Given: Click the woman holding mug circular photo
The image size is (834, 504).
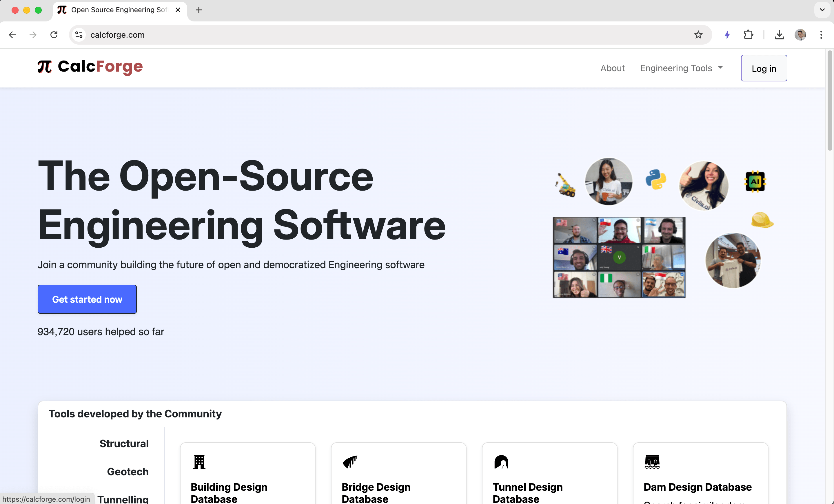Looking at the screenshot, I should pos(609,181).
